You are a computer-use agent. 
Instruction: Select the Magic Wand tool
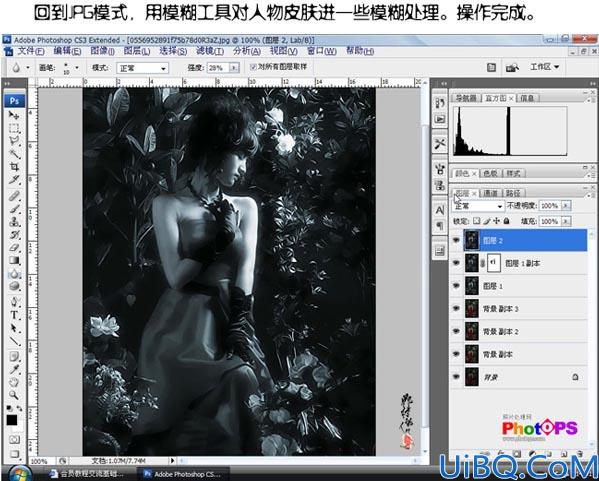click(x=14, y=154)
